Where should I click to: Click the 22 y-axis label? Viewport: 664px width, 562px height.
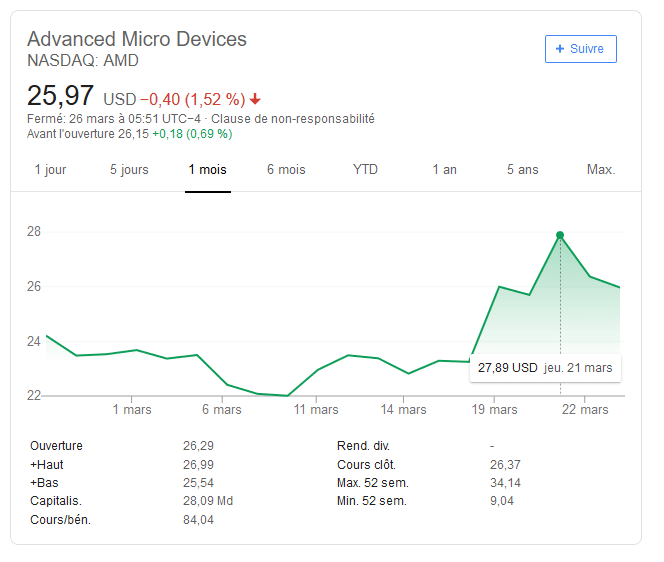[34, 396]
